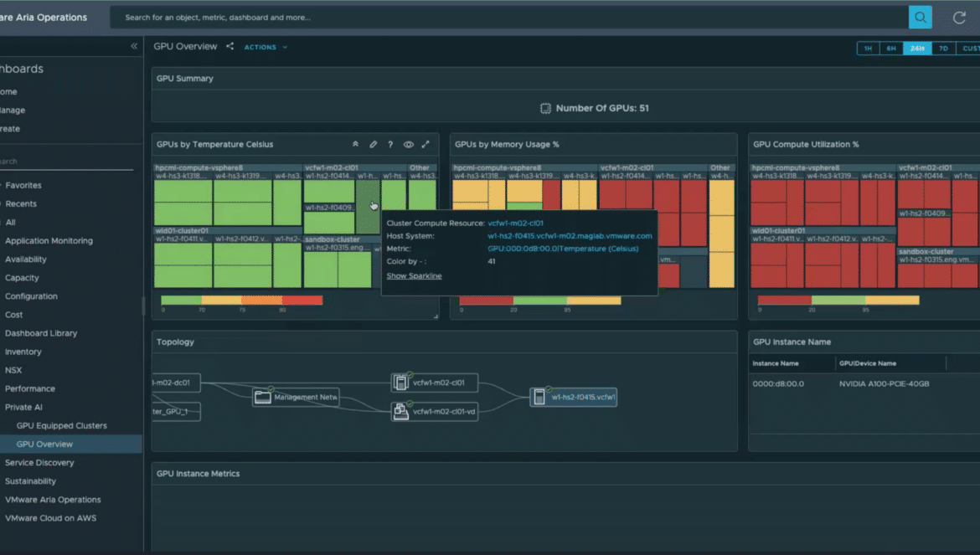Collapse the Private AI sidebar group
Screen dimensions: 980x555
point(23,407)
